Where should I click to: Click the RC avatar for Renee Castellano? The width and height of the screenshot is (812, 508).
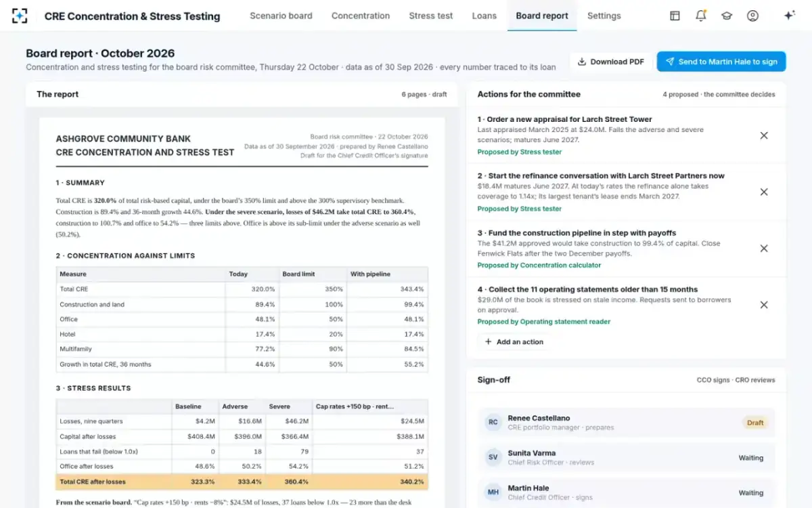pos(493,423)
